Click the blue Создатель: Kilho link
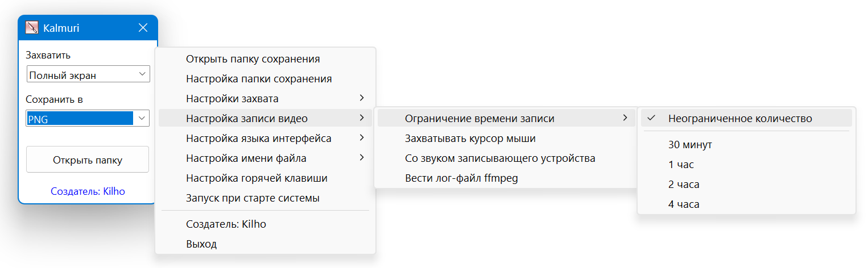This screenshot has width=868, height=268. click(x=88, y=191)
